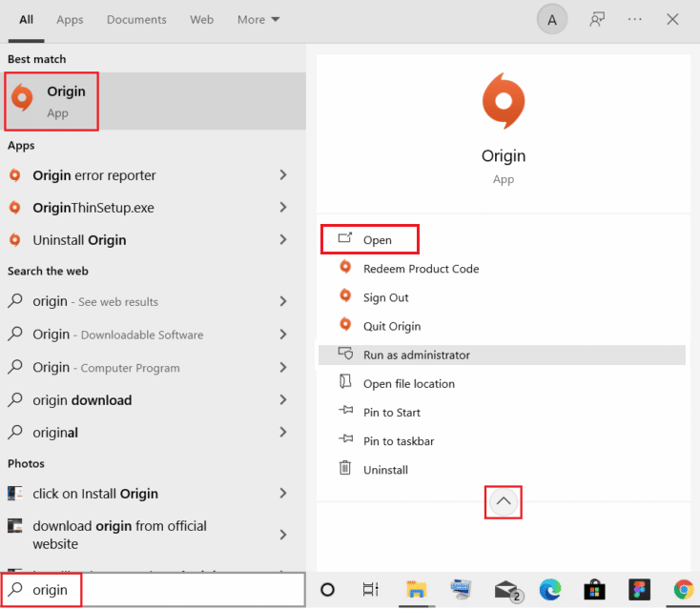The height and width of the screenshot is (609, 700).
Task: Open the computer monitor app on taskbar
Action: 461,589
